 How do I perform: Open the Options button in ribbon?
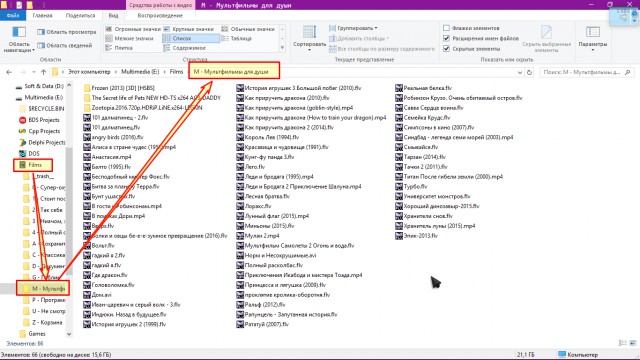point(593,38)
